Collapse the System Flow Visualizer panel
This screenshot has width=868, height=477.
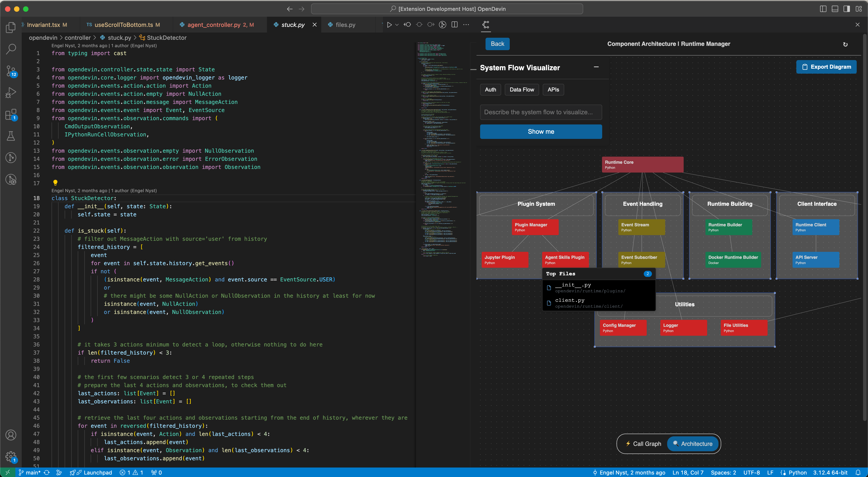pyautogui.click(x=596, y=67)
